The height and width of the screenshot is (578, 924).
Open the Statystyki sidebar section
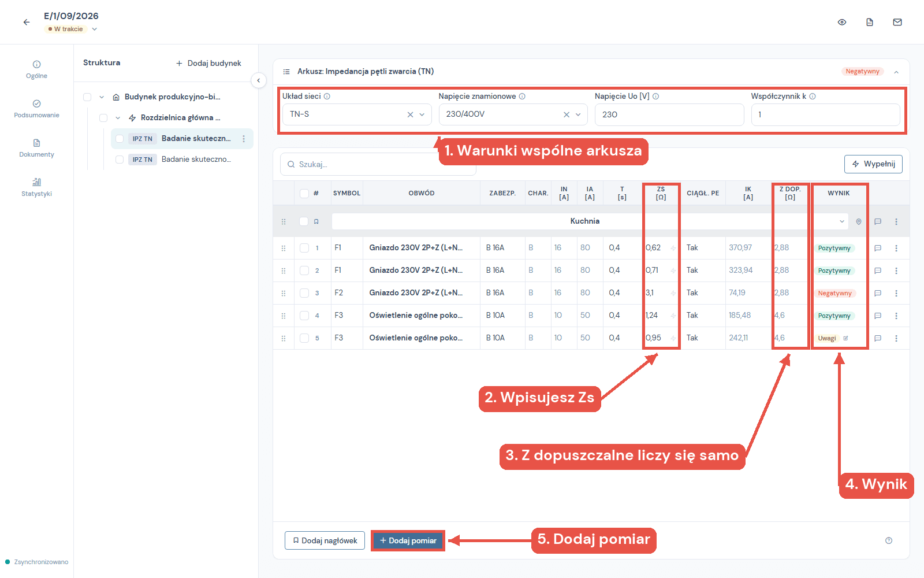coord(36,187)
